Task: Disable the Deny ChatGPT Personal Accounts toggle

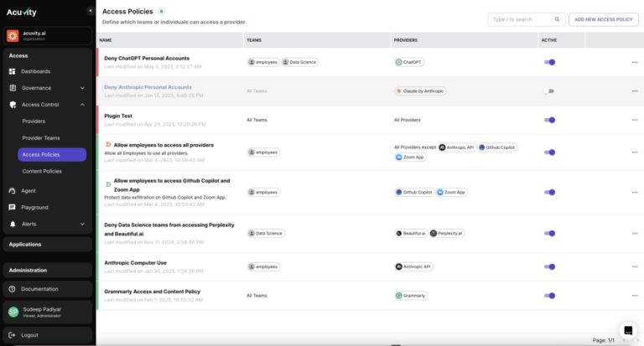Action: coord(549,62)
